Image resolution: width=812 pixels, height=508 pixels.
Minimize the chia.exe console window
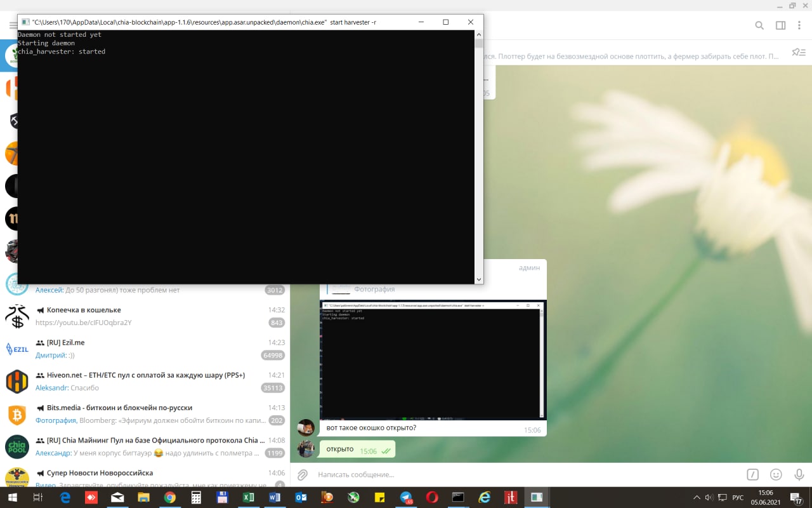(x=422, y=22)
